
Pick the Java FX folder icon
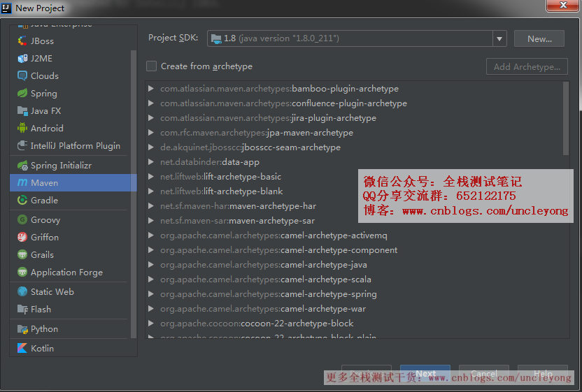22,110
